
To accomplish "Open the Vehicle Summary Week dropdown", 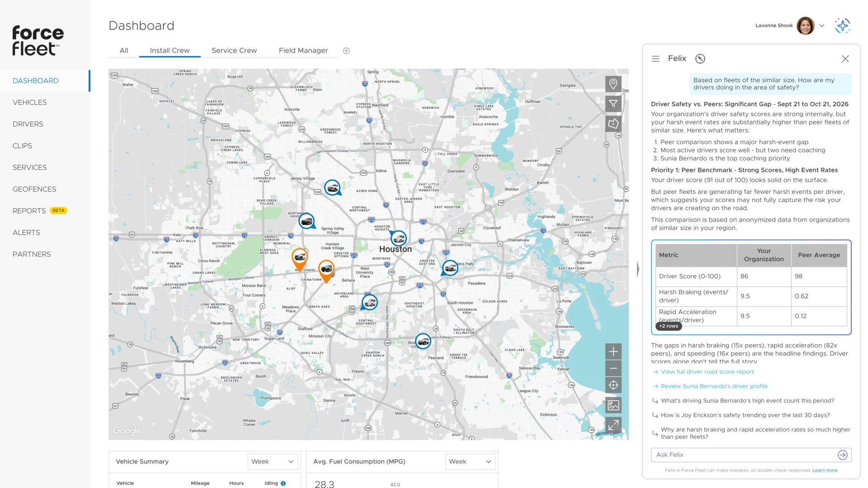I will [273, 462].
